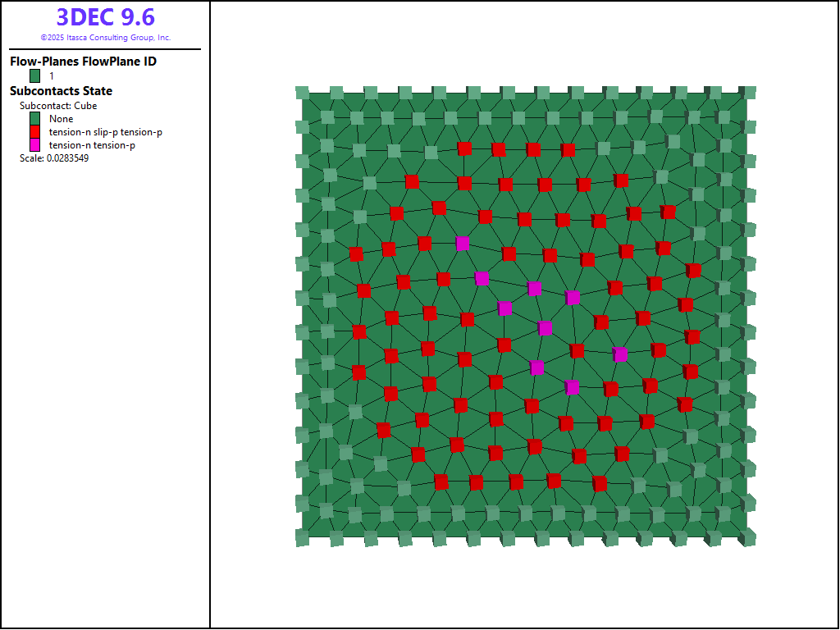Pick the bottom-right corner cube of the mesh

[747, 538]
